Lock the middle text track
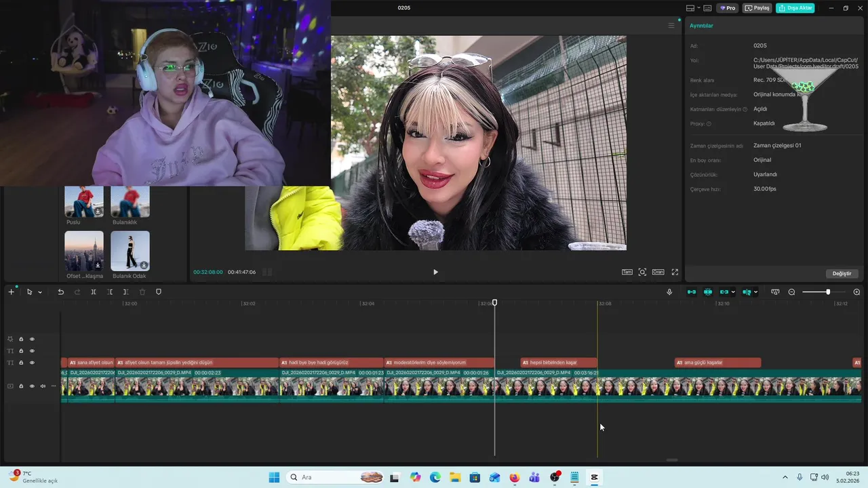Screen dimensions: 868x488 pyautogui.click(x=21, y=351)
